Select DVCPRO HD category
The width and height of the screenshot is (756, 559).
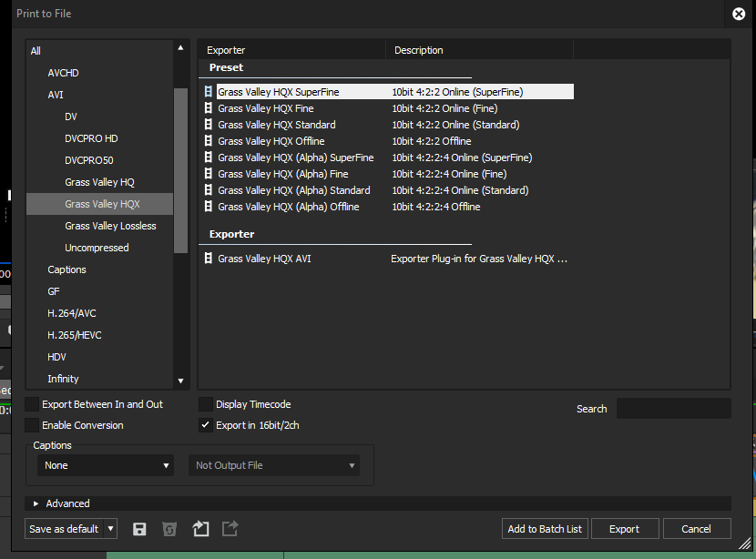[x=91, y=138]
